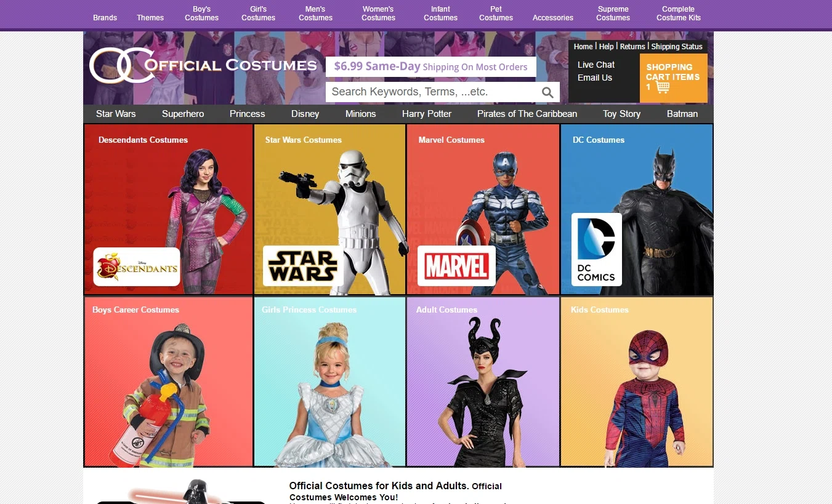Image resolution: width=832 pixels, height=504 pixels.
Task: Select the Superhero category
Action: pyautogui.click(x=183, y=114)
